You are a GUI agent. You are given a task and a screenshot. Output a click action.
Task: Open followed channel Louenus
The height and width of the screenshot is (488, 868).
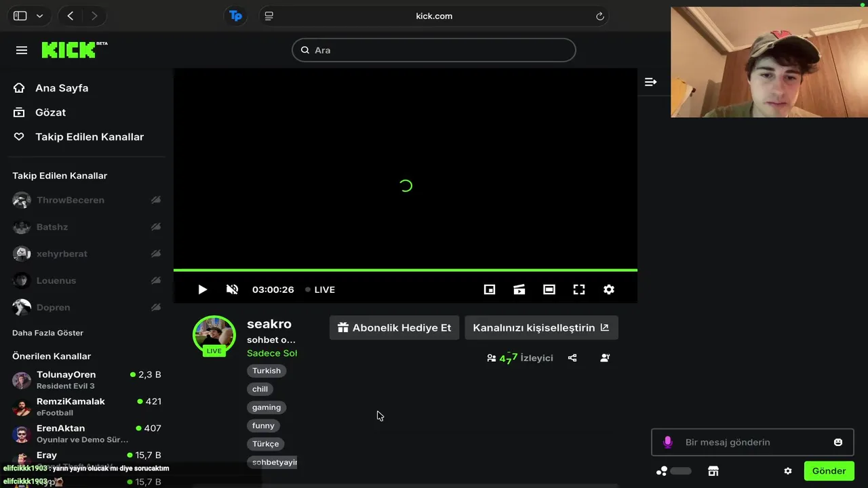click(x=56, y=281)
